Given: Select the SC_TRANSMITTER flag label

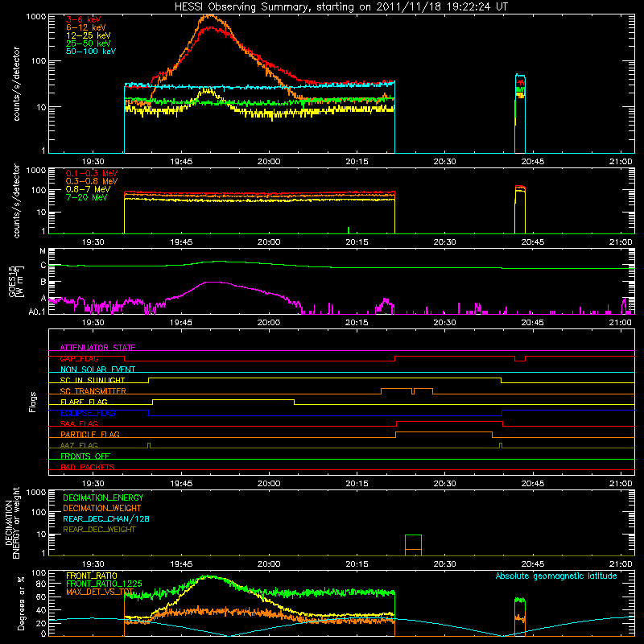Looking at the screenshot, I should 93,391.
